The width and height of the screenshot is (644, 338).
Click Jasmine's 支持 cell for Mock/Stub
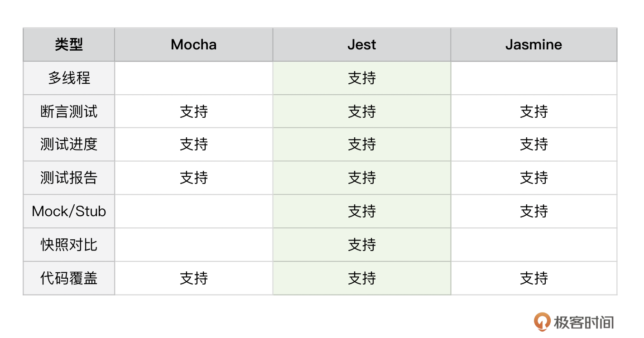(533, 211)
